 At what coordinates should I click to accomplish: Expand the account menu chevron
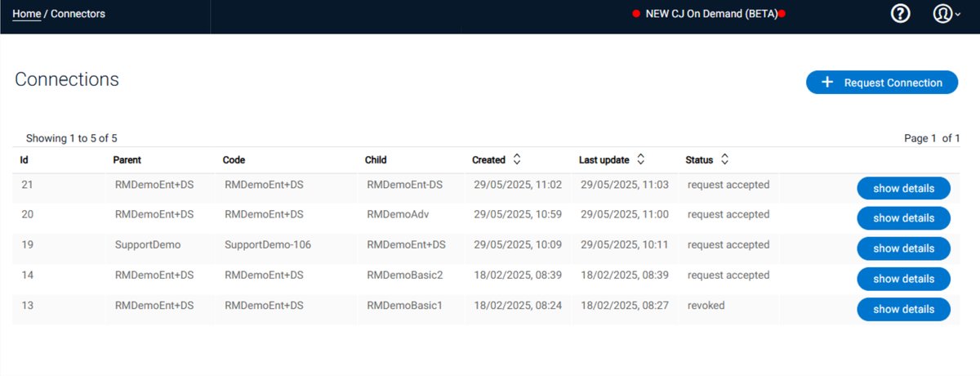tap(958, 16)
